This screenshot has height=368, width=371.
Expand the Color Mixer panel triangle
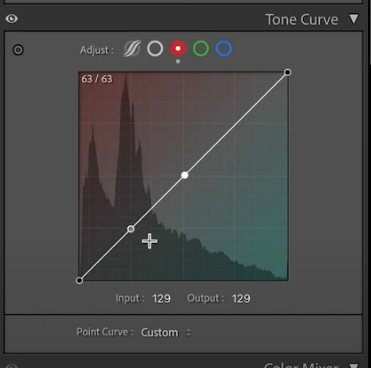(354, 365)
